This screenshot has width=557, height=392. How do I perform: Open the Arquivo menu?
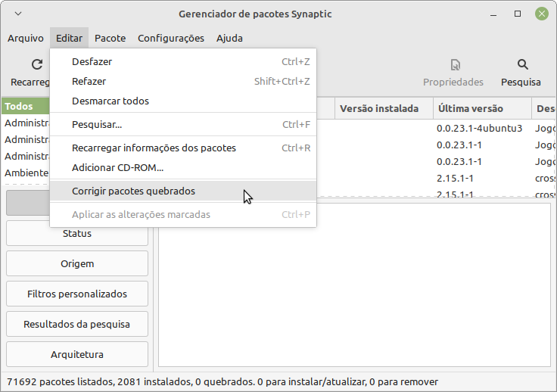tap(26, 38)
